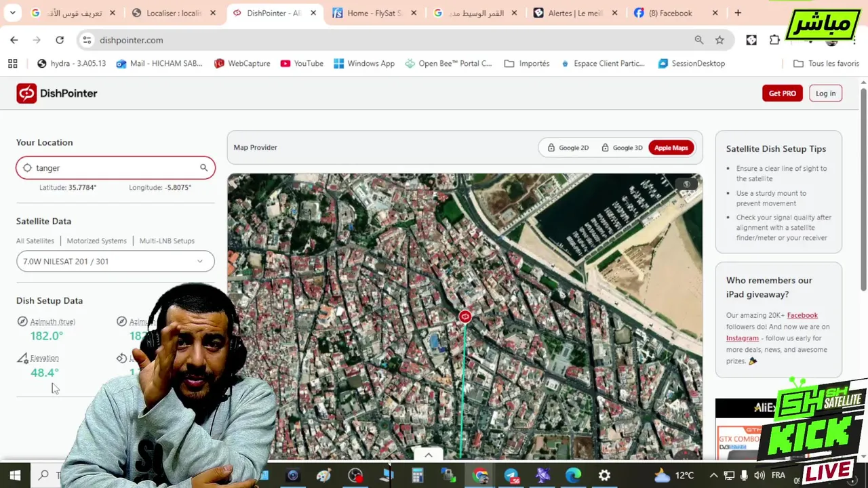The width and height of the screenshot is (868, 488).
Task: Click the Latitude: 35.7784° text
Action: tap(68, 188)
